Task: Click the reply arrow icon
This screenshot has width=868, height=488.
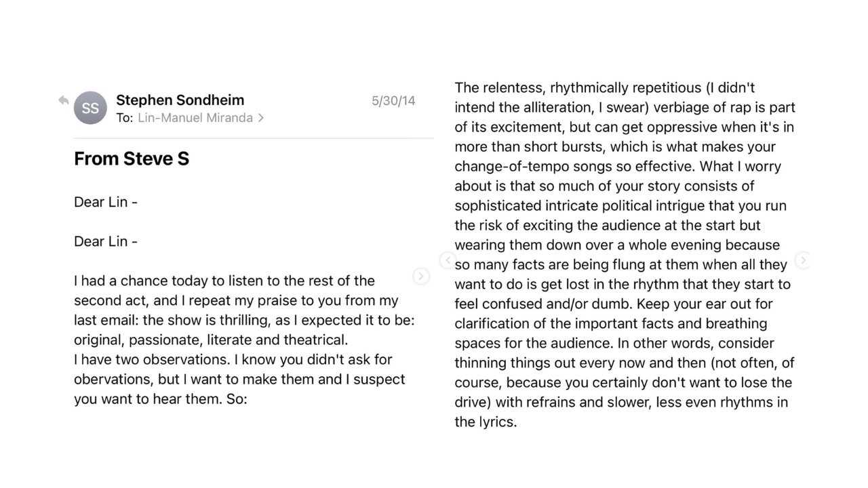Action: pos(64,100)
